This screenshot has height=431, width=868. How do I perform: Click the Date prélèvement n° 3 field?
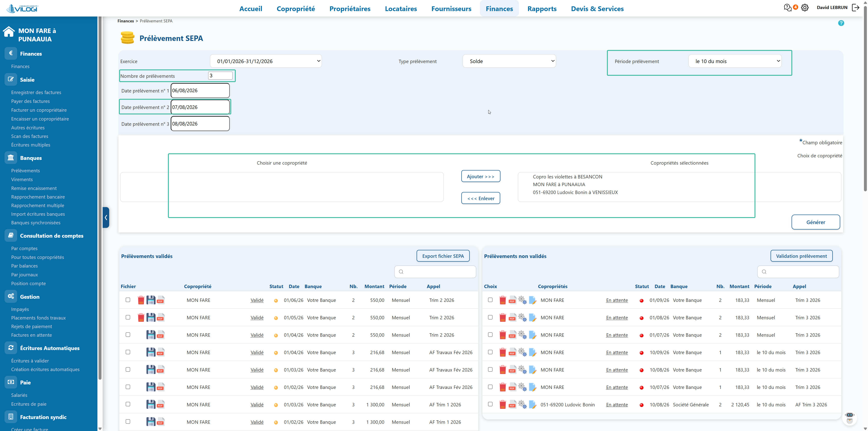pyautogui.click(x=200, y=123)
